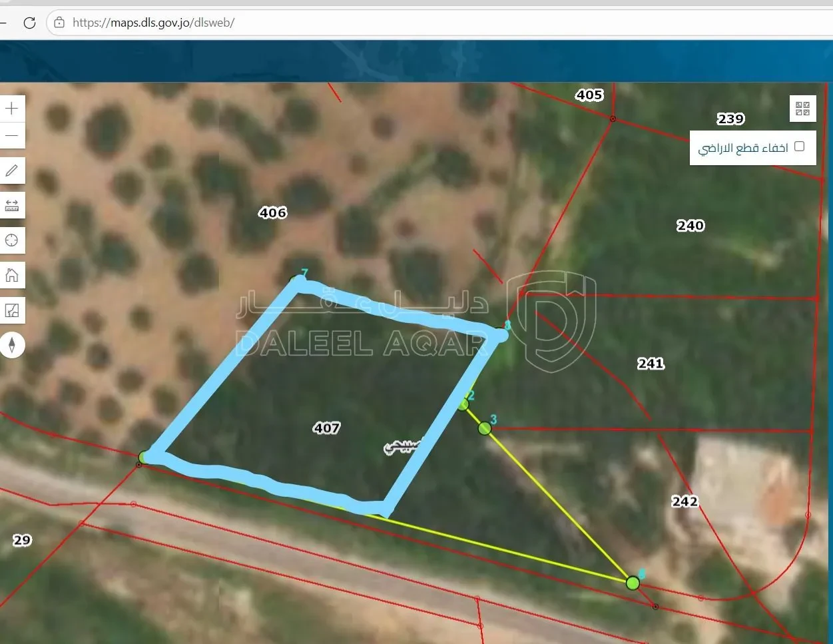Open the area measure tool

point(12,310)
